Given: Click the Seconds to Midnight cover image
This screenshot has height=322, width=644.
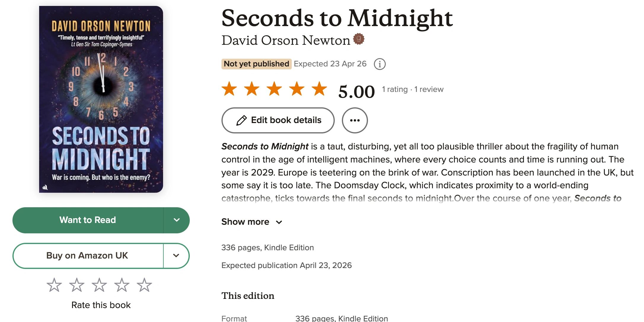Looking at the screenshot, I should pyautogui.click(x=101, y=99).
